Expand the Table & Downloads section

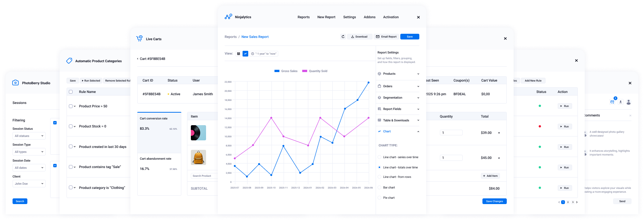click(x=418, y=120)
